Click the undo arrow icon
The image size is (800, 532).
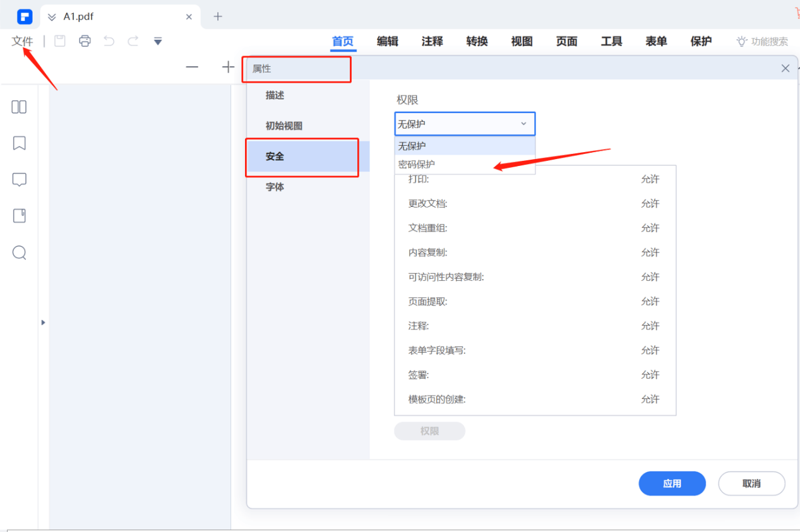coord(109,41)
